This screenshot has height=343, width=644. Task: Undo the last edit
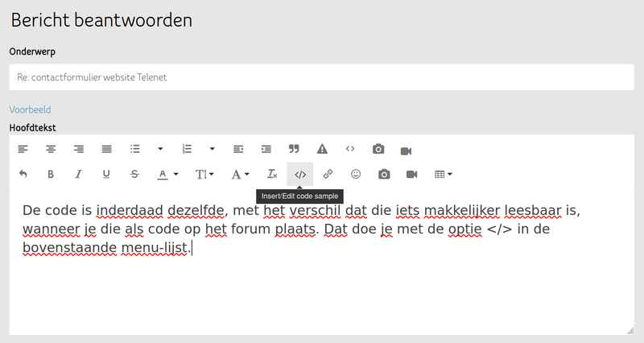pos(23,174)
